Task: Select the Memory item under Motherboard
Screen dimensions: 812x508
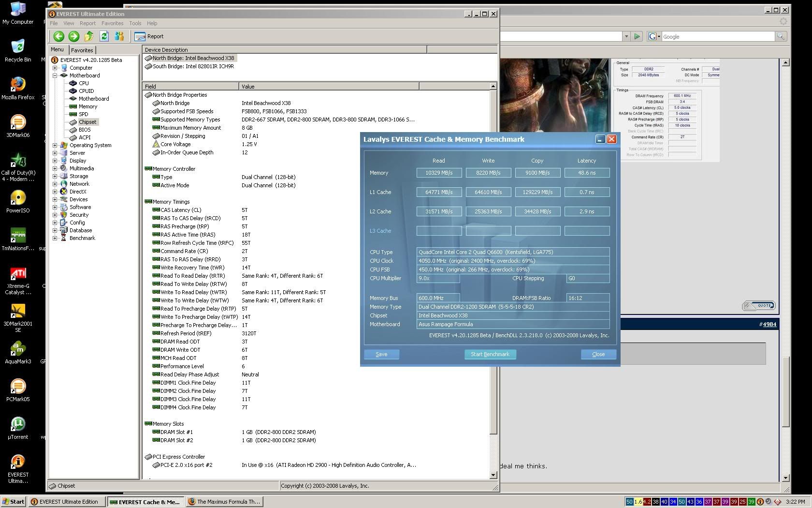Action: 88,106
